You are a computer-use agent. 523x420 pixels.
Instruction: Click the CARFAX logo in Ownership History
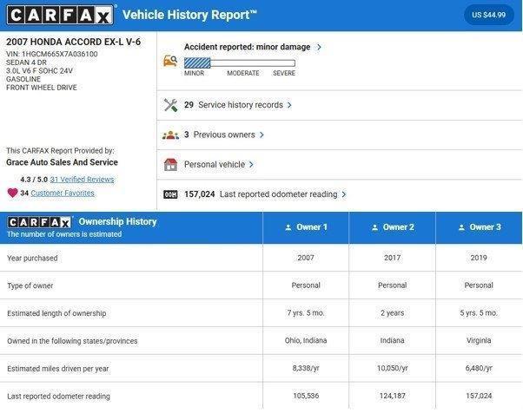tap(39, 222)
